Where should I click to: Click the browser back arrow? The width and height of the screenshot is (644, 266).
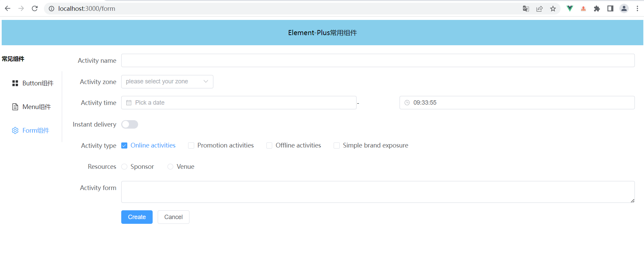(x=7, y=8)
